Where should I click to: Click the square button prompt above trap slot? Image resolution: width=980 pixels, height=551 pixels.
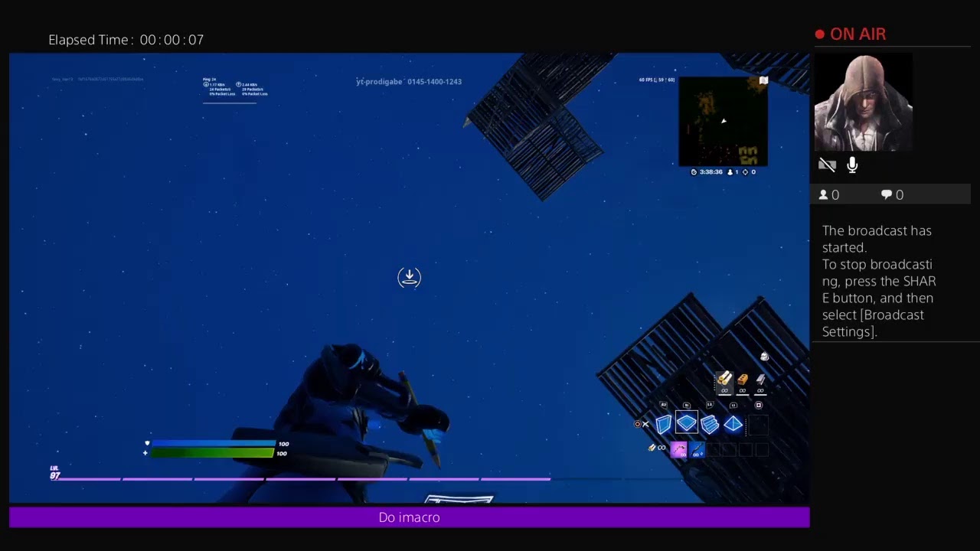click(759, 406)
